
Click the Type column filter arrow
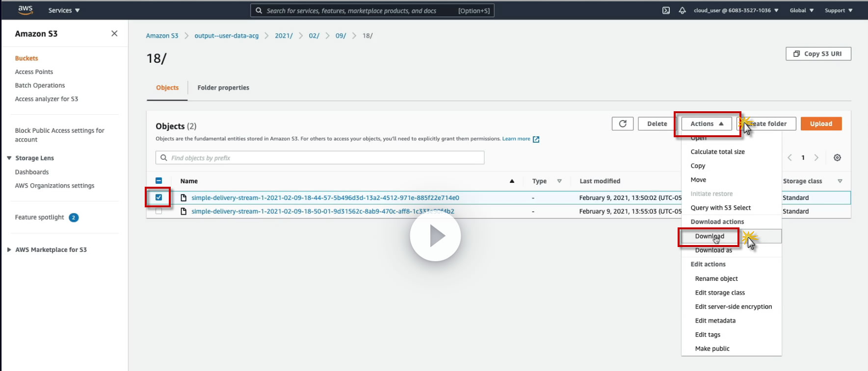[x=559, y=181]
